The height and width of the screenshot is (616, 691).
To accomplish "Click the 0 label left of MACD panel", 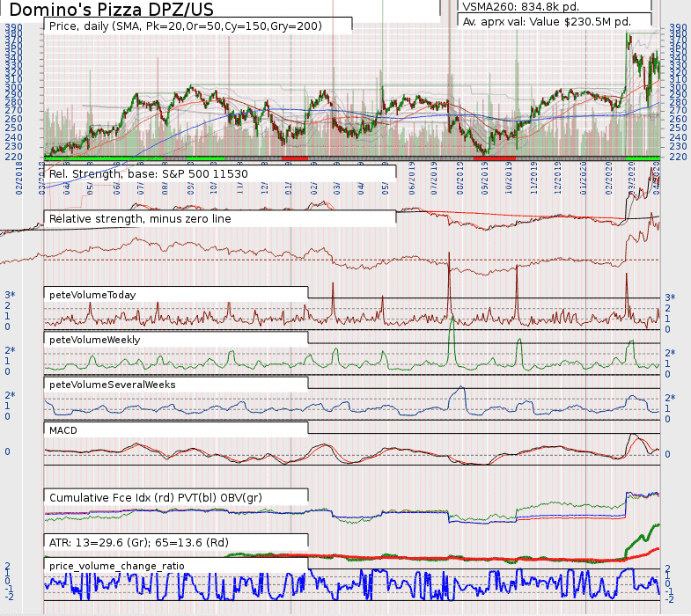I will coord(8,451).
